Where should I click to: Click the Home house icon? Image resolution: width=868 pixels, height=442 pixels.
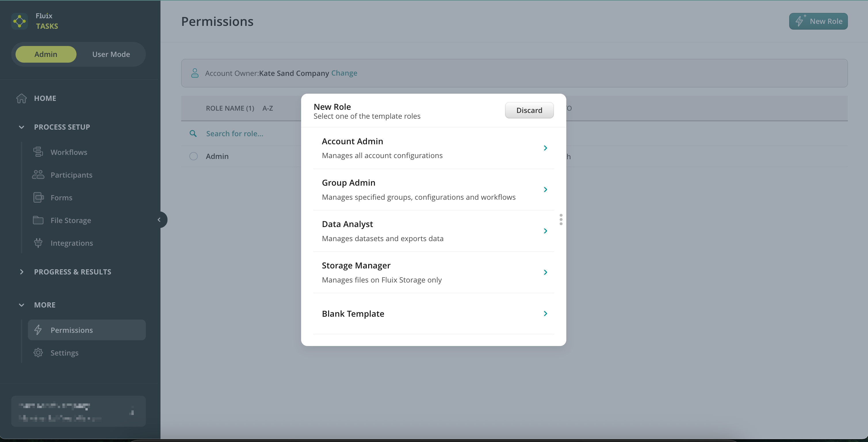(21, 98)
